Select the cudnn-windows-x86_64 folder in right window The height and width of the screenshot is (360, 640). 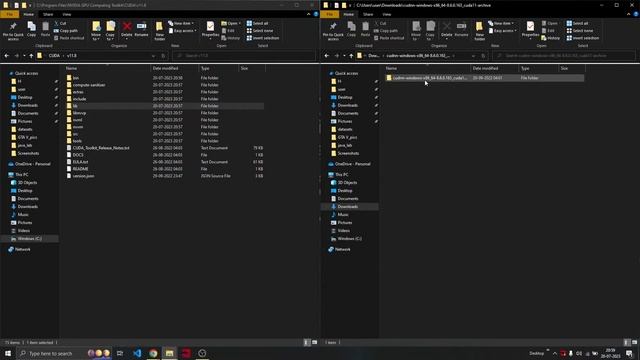click(484, 78)
